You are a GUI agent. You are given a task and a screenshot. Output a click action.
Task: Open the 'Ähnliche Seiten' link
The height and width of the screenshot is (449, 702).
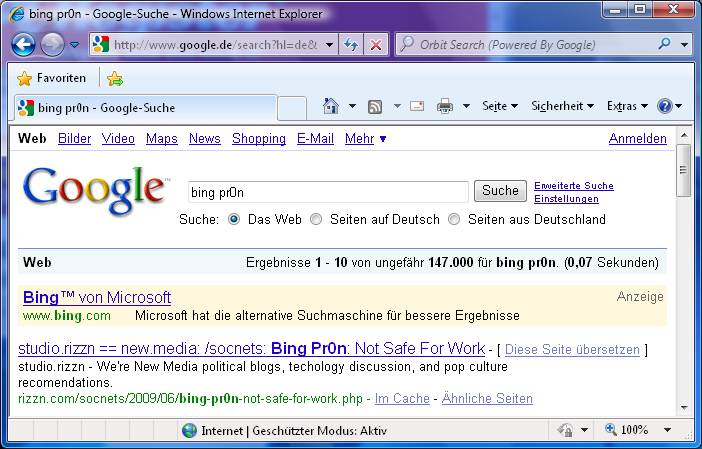point(487,398)
